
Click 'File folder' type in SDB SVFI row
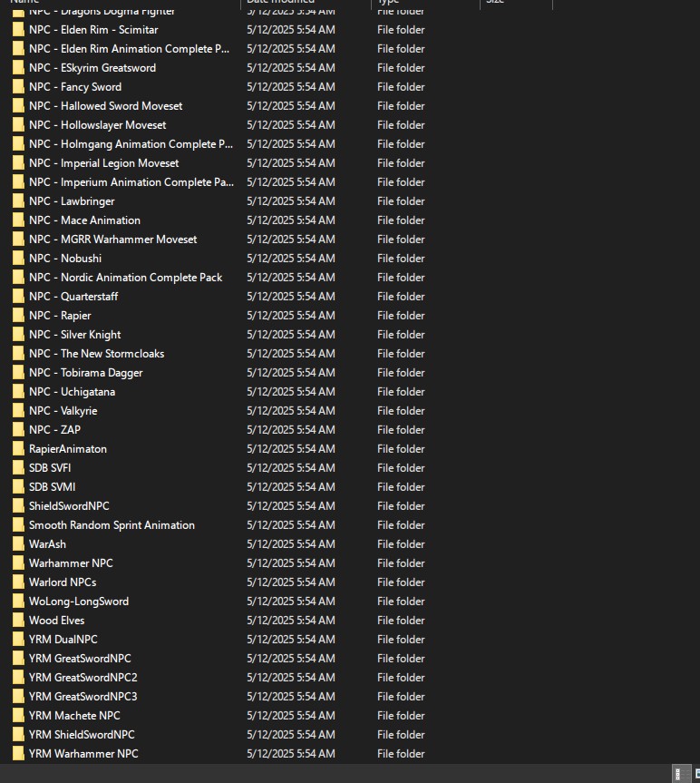[401, 468]
